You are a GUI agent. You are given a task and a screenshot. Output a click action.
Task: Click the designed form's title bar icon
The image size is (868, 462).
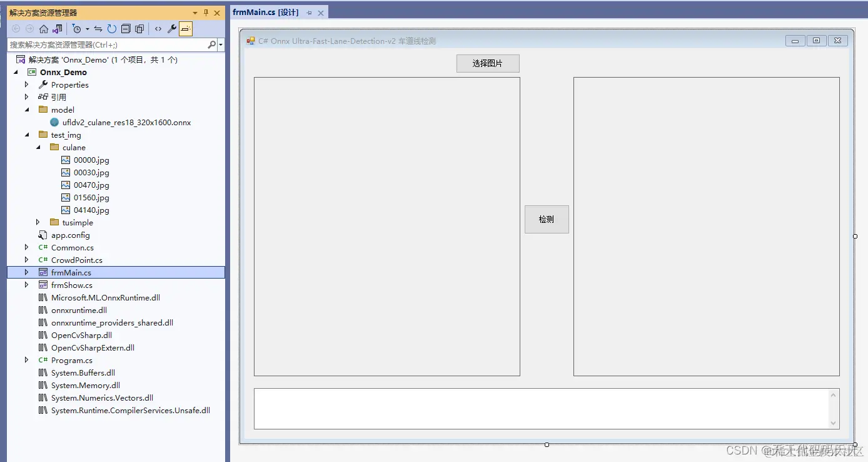coord(251,41)
